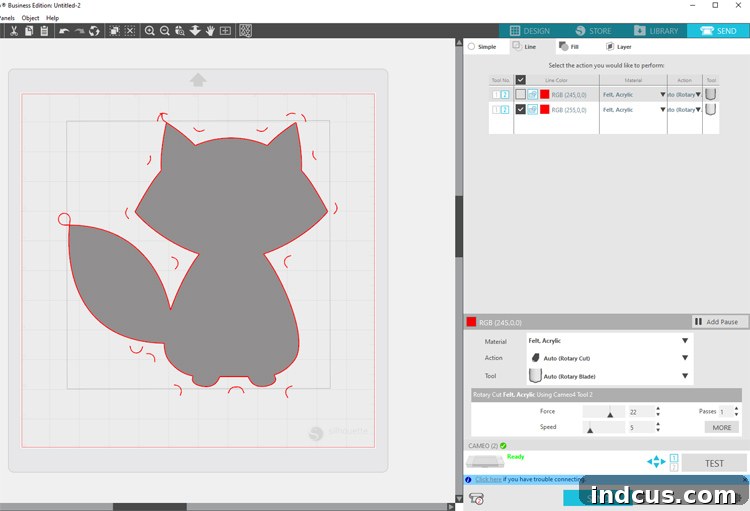The height and width of the screenshot is (511, 750).
Task: Click the Copy icon in toolbar
Action: (29, 31)
